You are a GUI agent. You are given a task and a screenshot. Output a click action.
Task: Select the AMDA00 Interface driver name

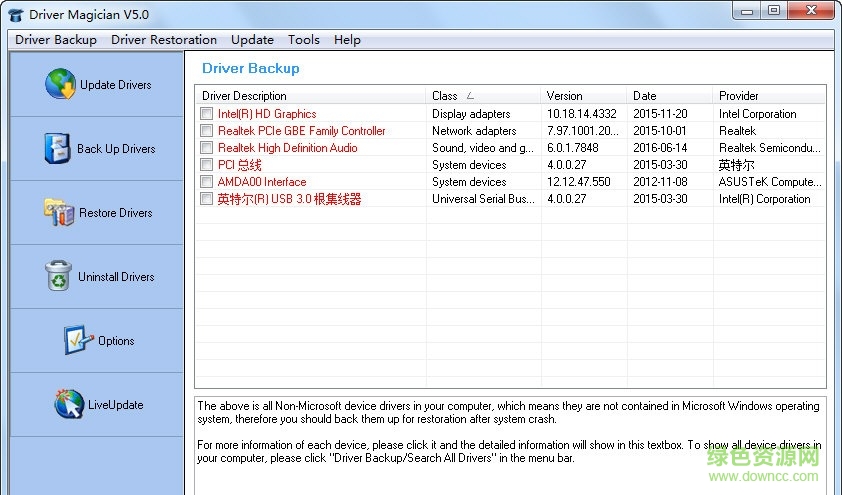click(x=262, y=181)
